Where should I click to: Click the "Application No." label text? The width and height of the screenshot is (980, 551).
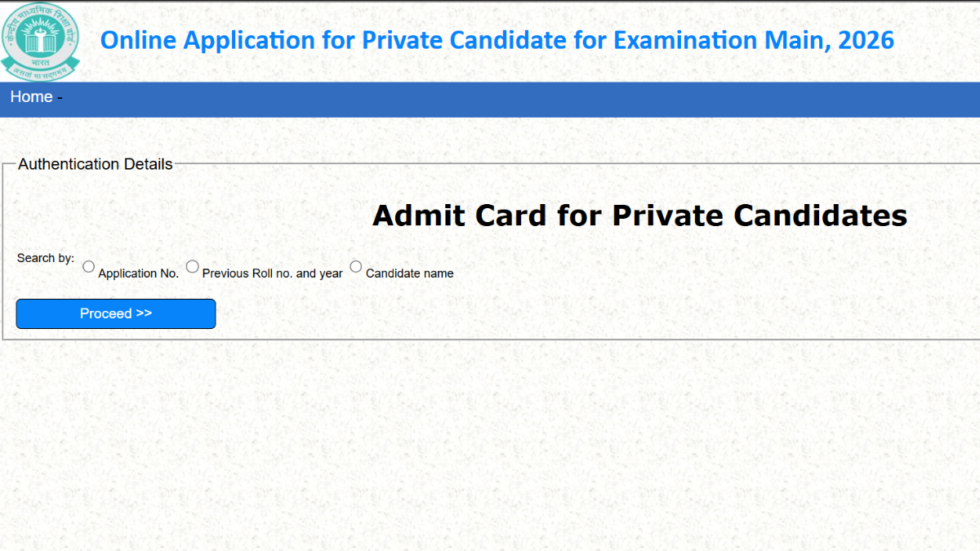pyautogui.click(x=138, y=273)
